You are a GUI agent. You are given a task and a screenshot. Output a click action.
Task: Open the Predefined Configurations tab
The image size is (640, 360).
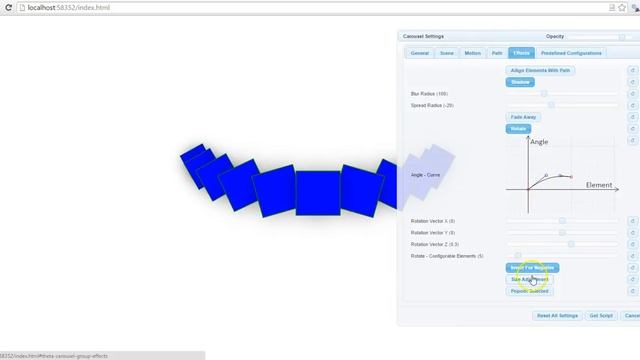571,53
